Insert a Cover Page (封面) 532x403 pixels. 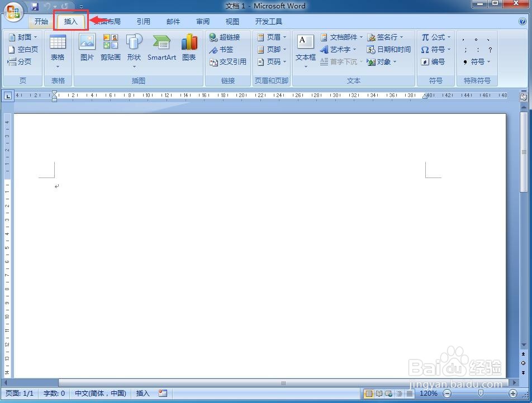point(23,37)
